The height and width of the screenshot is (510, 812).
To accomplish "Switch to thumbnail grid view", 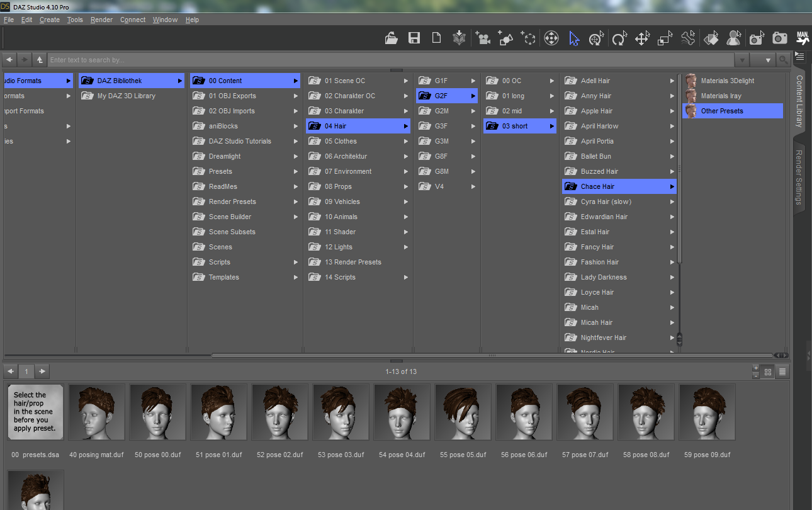I will point(768,371).
